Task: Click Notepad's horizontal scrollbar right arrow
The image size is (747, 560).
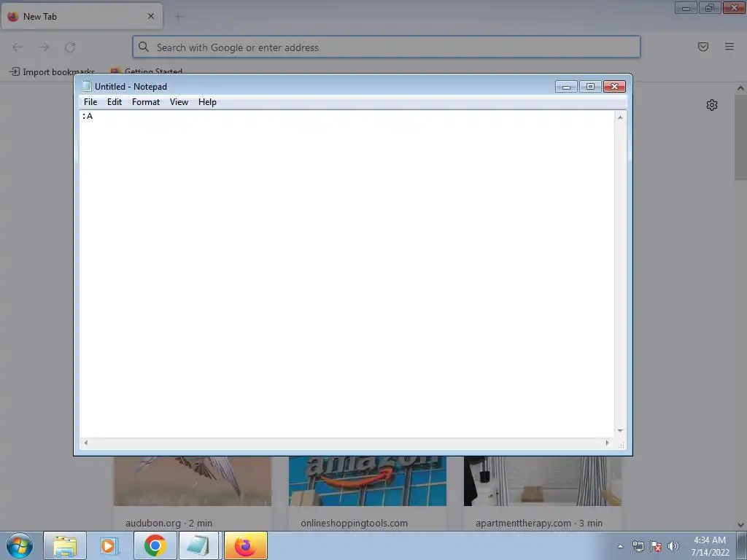Action: pos(607,443)
